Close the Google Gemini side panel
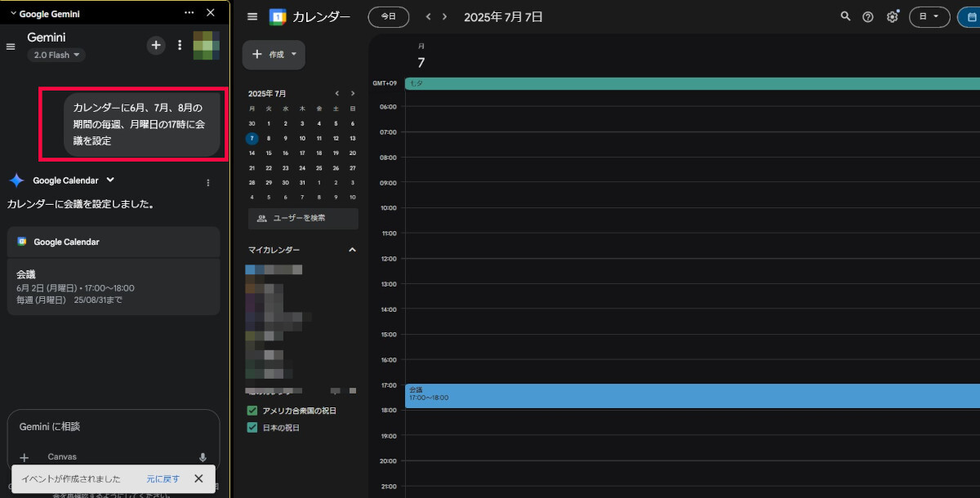The height and width of the screenshot is (498, 980). [x=211, y=12]
